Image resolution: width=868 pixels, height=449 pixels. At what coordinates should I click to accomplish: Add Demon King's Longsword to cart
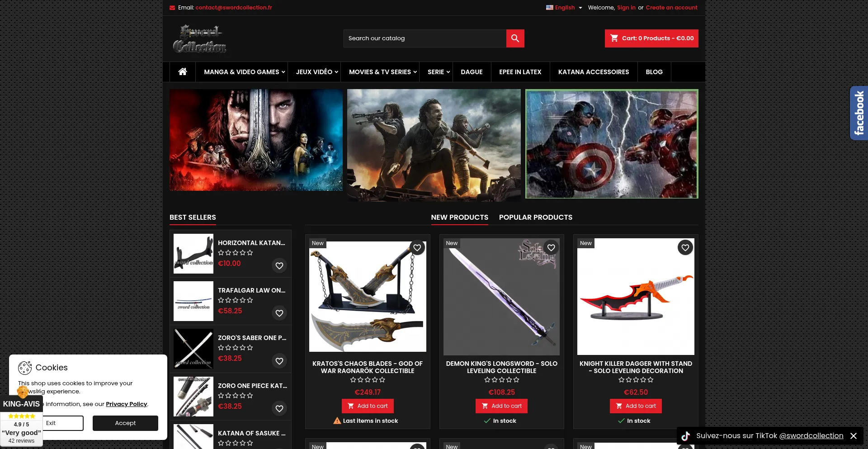click(501, 406)
